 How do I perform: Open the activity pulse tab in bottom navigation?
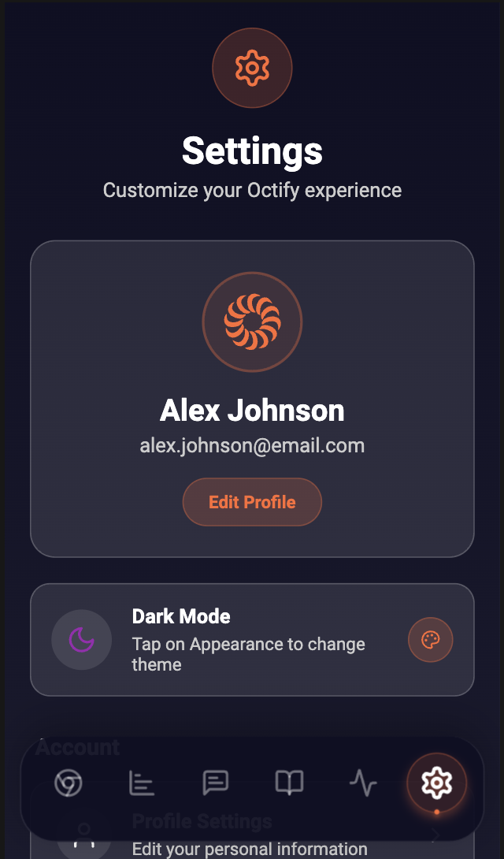[363, 783]
